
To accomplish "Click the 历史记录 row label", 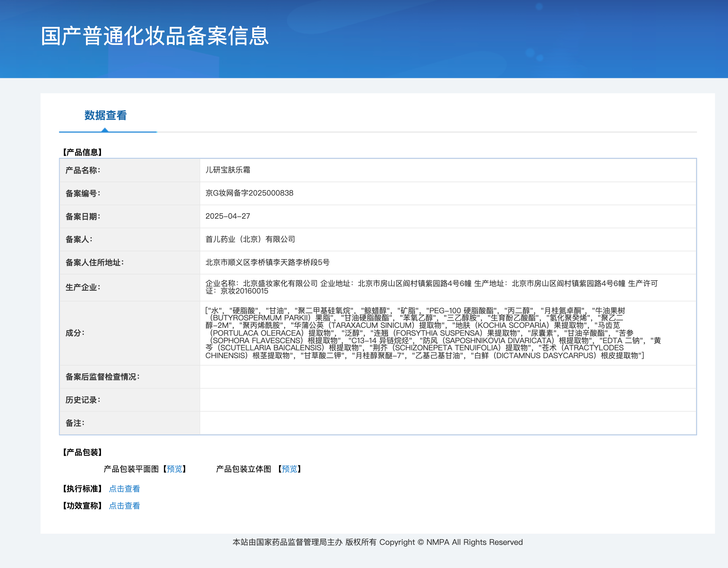I will [83, 400].
